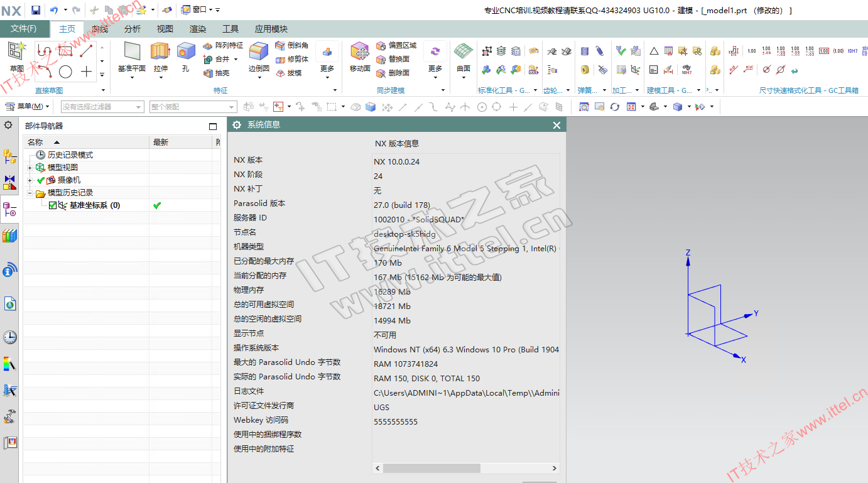Select the 移动面 move face tool
Viewport: 868px width, 483px height.
360,57
